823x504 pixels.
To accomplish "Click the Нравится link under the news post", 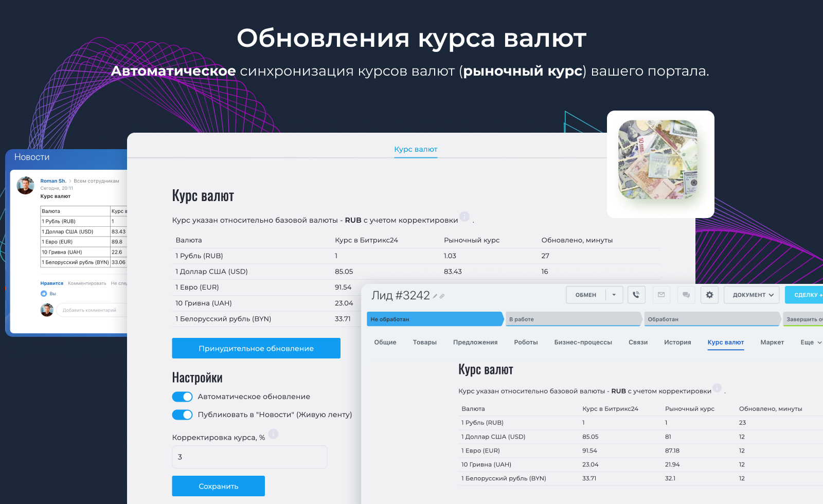I will [52, 283].
